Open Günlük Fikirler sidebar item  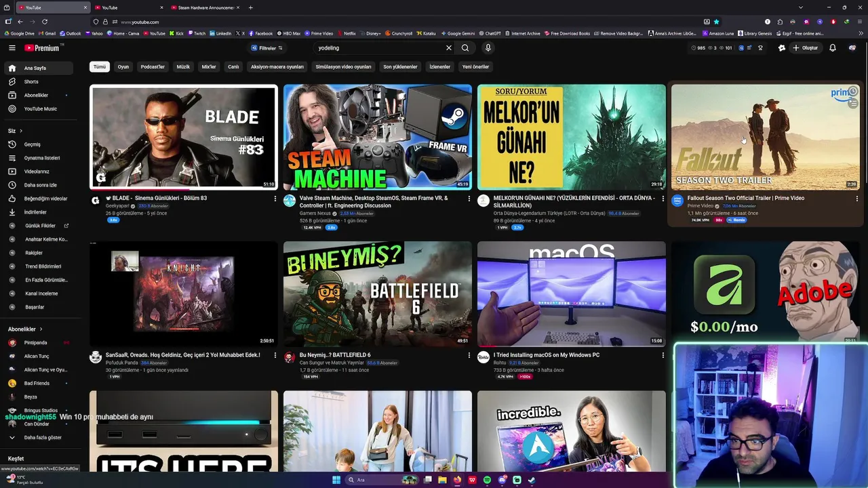click(37, 226)
